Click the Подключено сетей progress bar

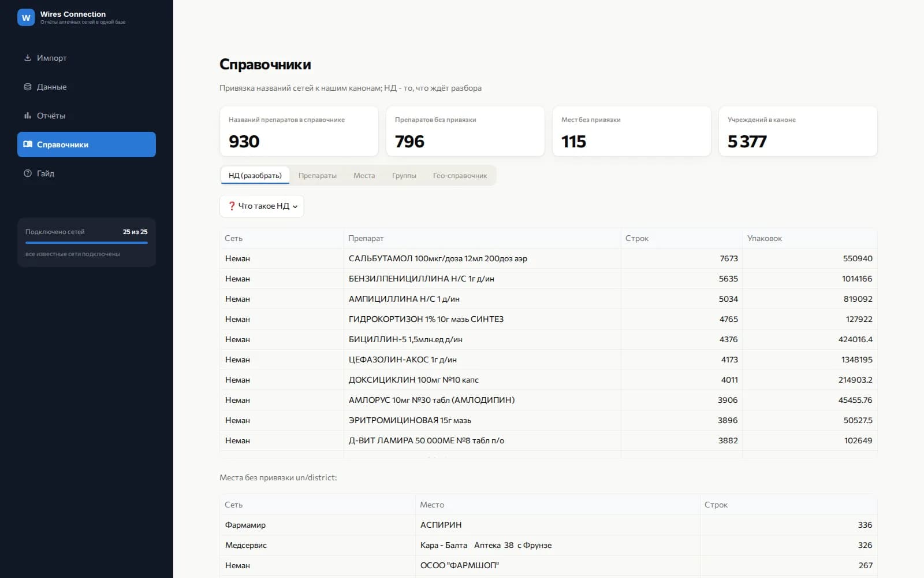coord(87,243)
